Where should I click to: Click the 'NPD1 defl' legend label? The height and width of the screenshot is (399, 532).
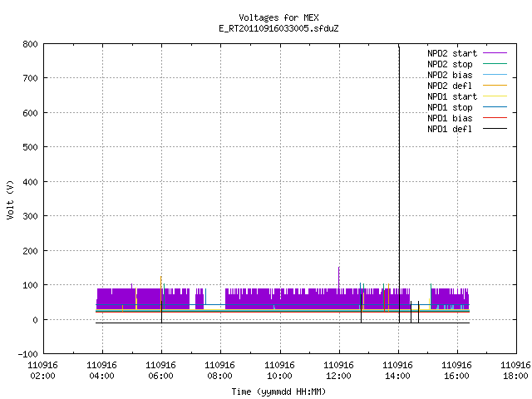pos(450,130)
